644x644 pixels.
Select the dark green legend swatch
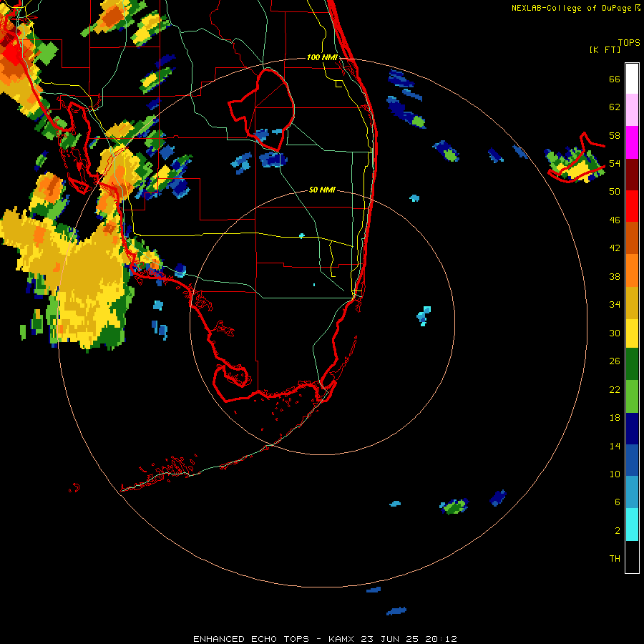[x=632, y=364]
